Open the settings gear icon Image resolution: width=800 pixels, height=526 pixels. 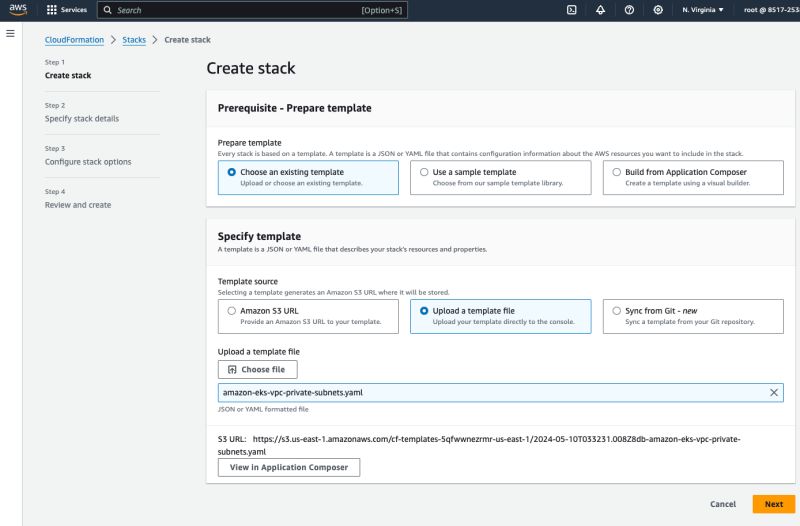pos(658,10)
